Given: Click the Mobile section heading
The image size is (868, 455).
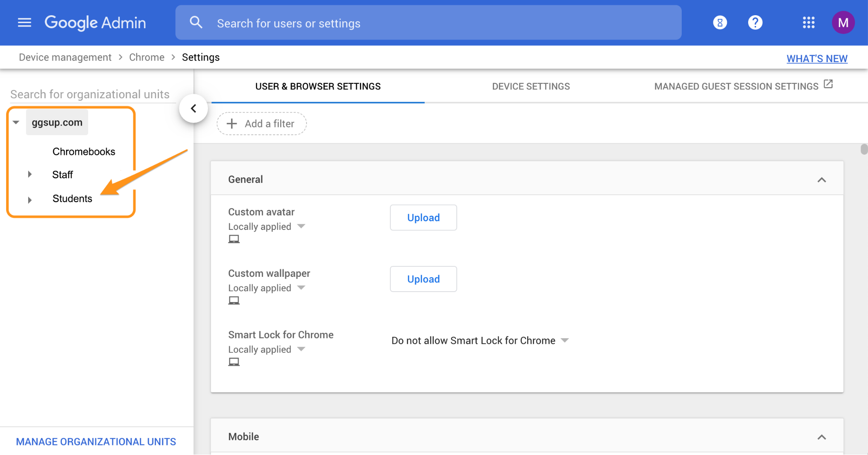Looking at the screenshot, I should point(244,437).
